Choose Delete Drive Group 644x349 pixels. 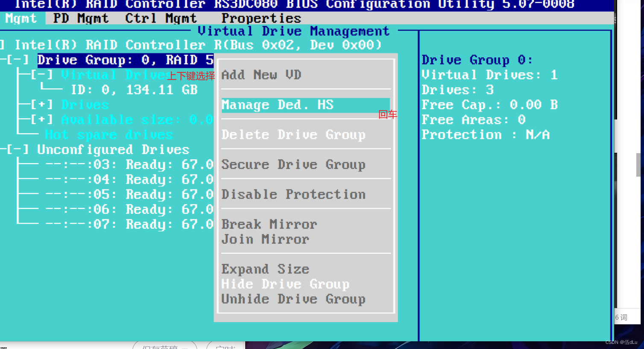tap(293, 135)
